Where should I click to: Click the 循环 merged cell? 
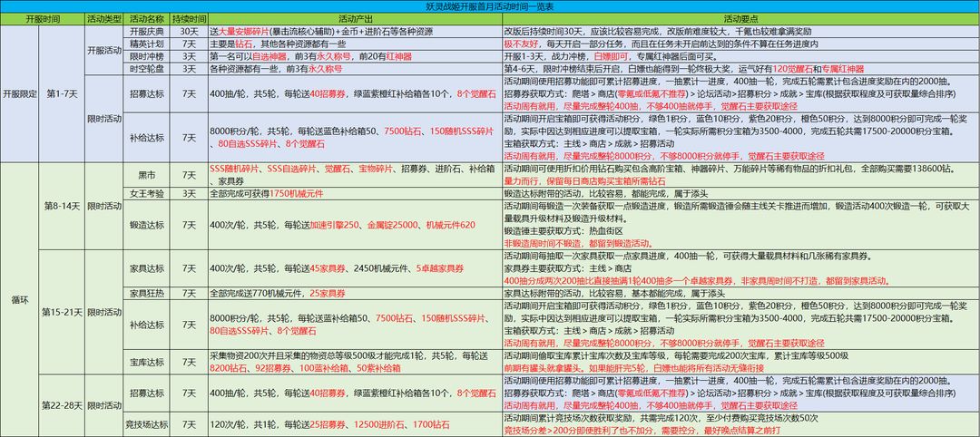(19, 300)
